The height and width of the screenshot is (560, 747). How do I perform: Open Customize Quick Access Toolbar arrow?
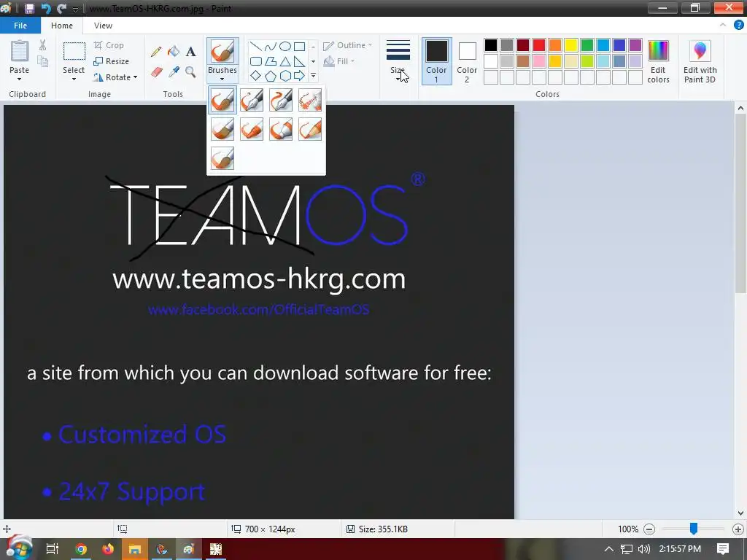click(76, 9)
